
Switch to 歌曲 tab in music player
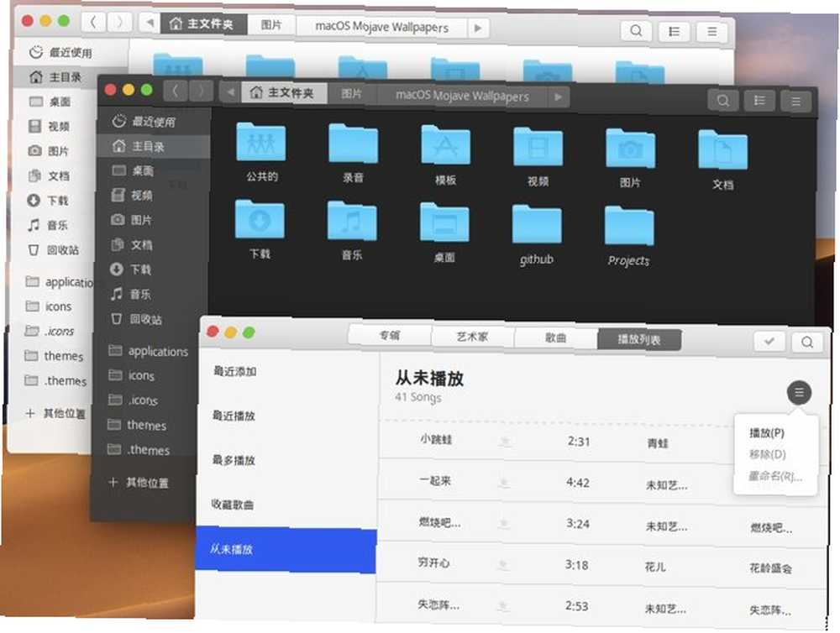click(x=555, y=338)
